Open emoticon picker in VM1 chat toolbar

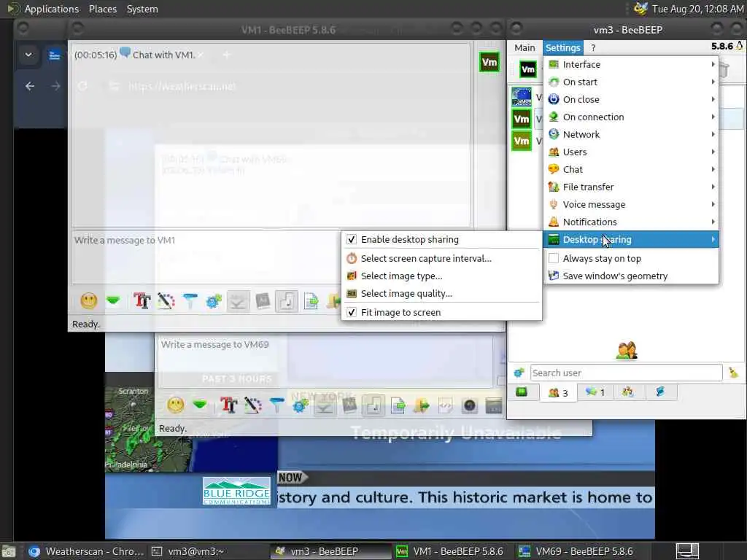(x=88, y=300)
